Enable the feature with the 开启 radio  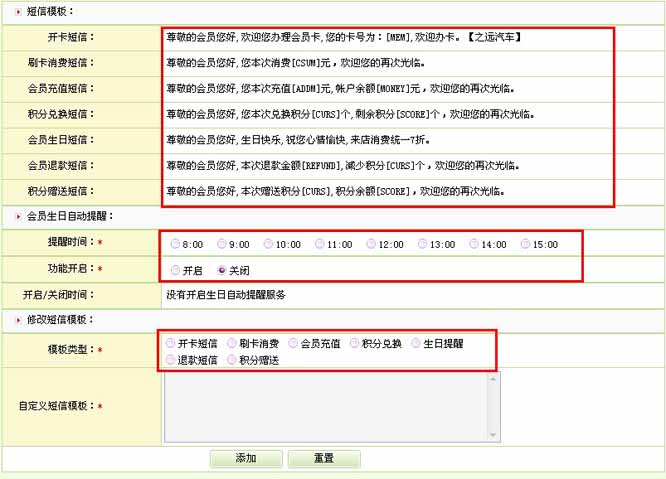pos(176,270)
